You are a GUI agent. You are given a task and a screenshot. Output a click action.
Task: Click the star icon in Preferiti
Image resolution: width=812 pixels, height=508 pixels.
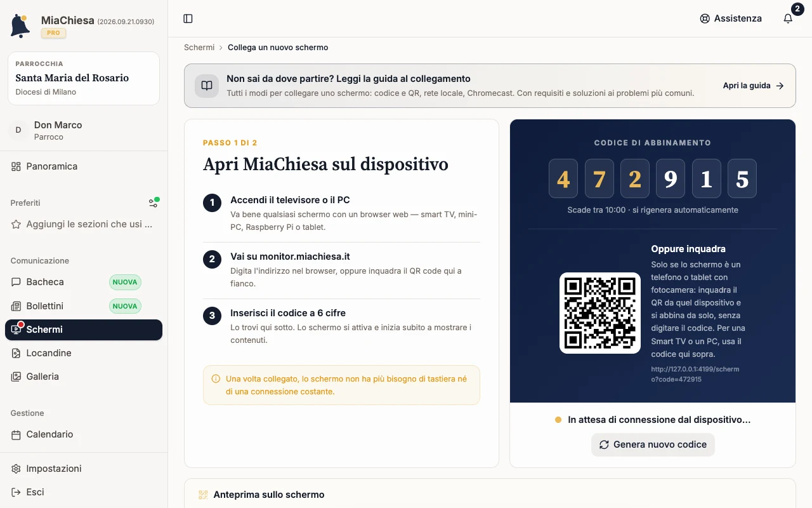tap(16, 224)
